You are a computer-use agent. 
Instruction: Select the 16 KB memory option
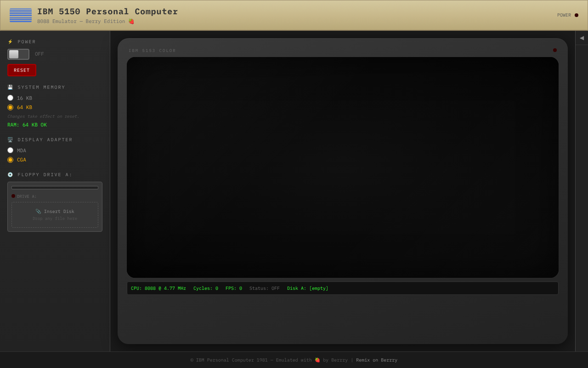tap(11, 98)
